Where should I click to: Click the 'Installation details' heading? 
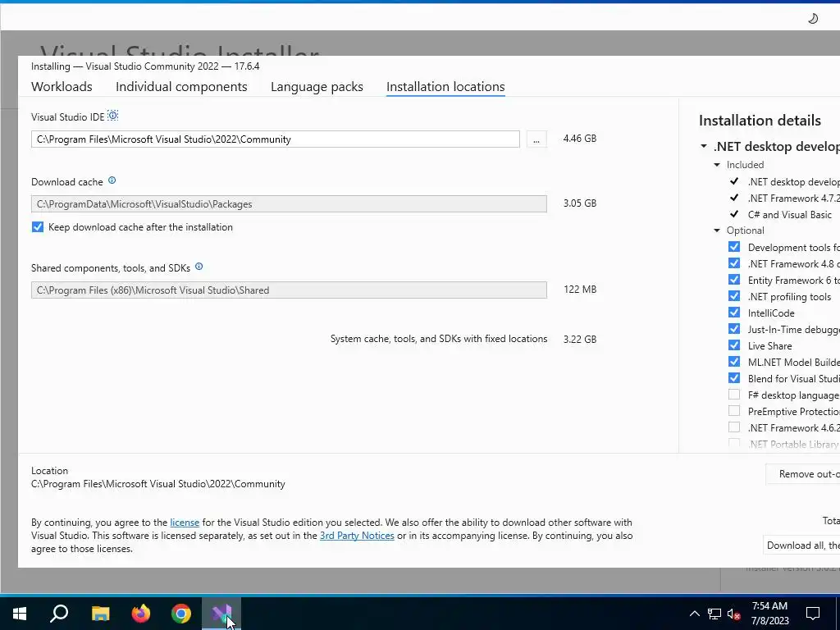pyautogui.click(x=760, y=121)
